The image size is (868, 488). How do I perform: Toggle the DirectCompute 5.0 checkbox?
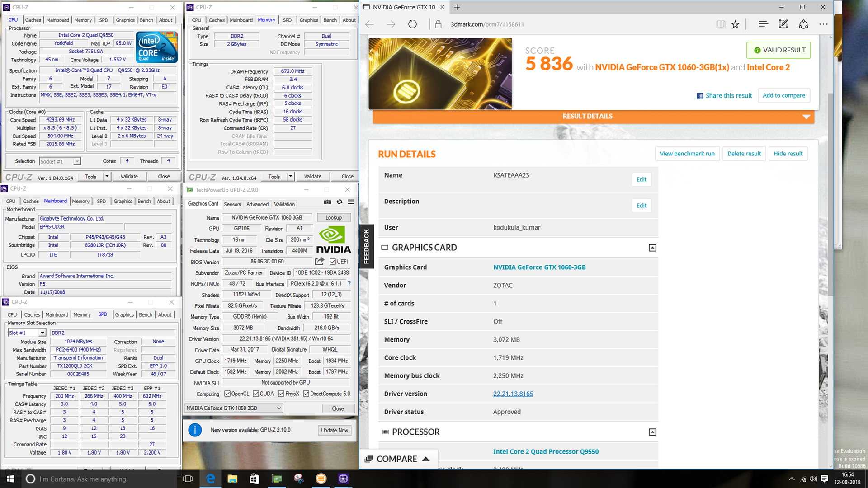tap(306, 394)
